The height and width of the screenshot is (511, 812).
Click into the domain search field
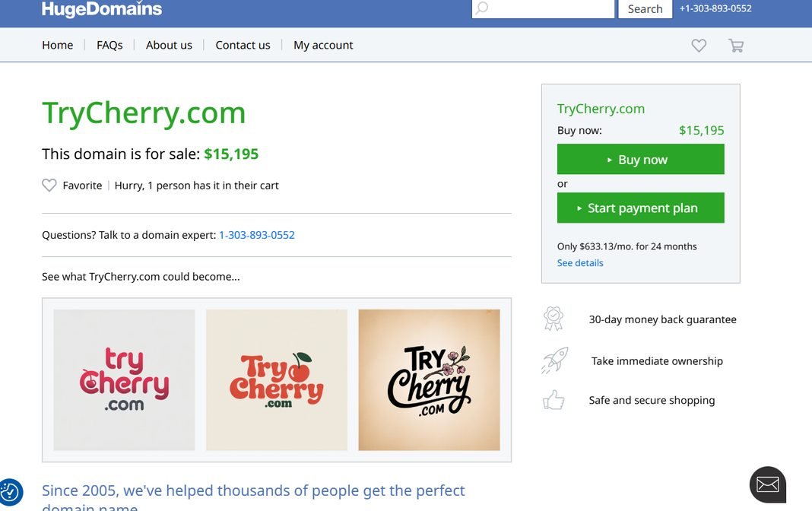click(543, 9)
